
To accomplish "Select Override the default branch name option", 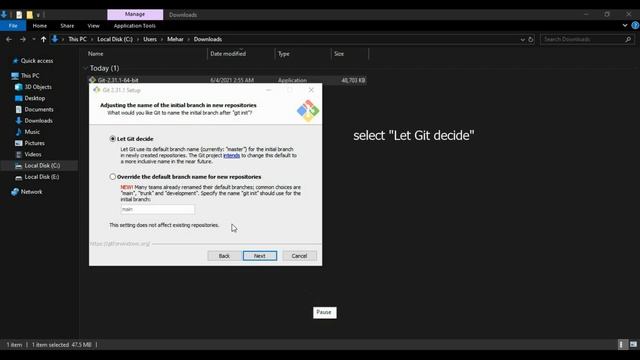I will click(x=113, y=177).
